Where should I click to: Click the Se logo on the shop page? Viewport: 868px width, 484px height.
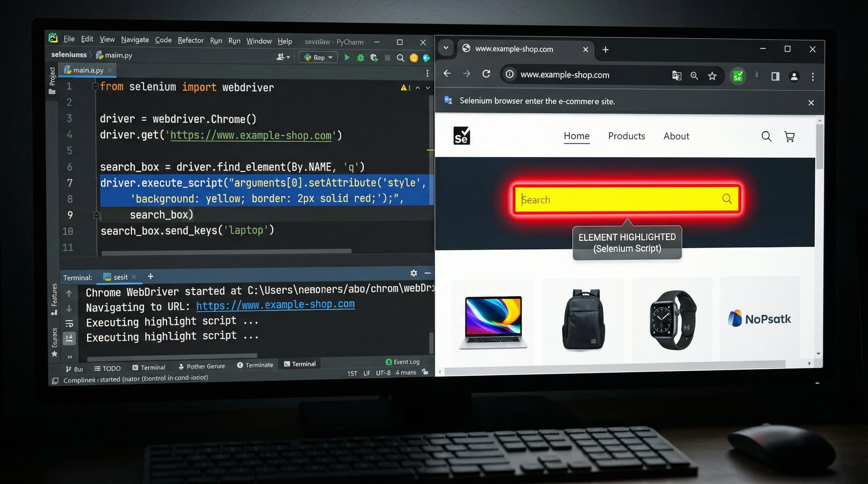point(462,136)
